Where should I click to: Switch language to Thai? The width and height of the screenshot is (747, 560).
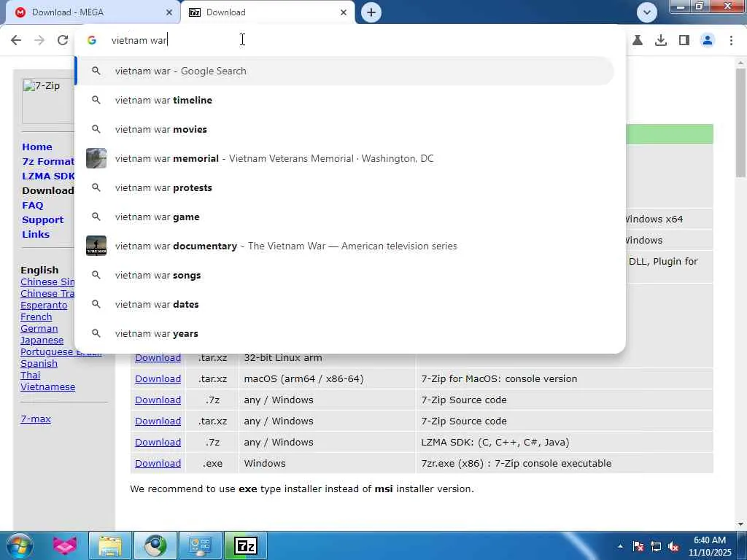click(x=30, y=376)
